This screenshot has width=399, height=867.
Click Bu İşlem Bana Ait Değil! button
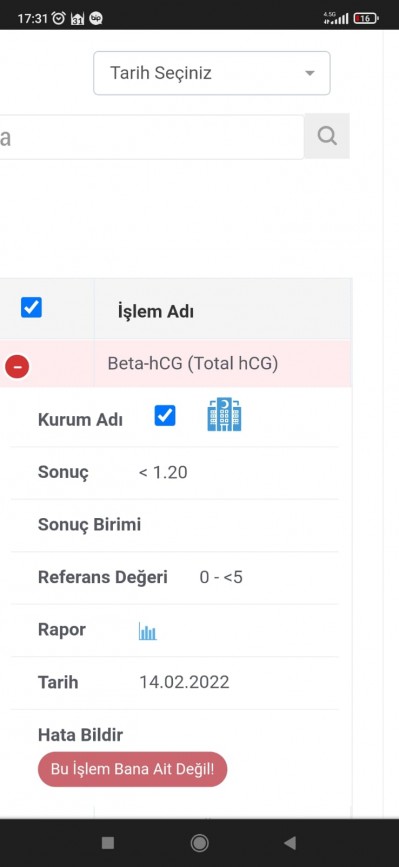(x=133, y=769)
